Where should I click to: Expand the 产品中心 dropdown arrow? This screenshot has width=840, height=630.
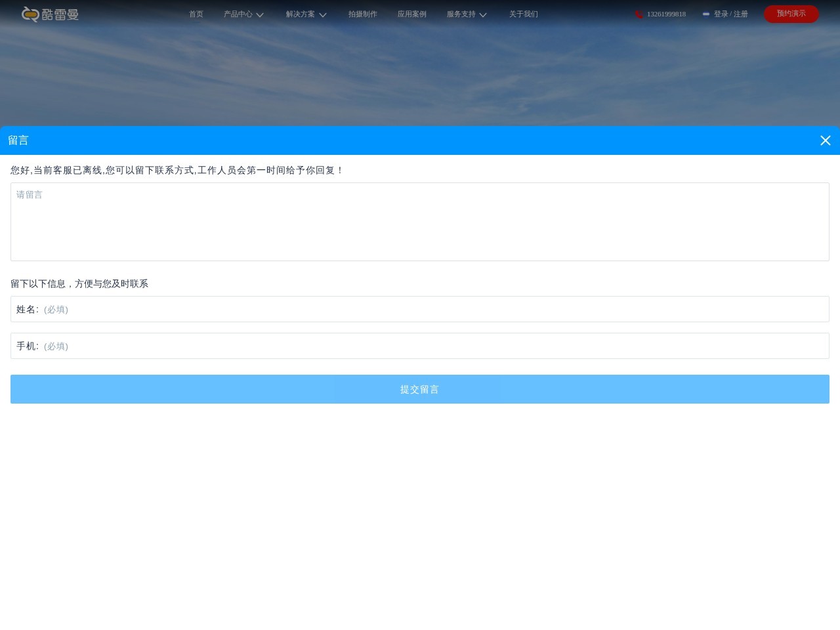[260, 14]
